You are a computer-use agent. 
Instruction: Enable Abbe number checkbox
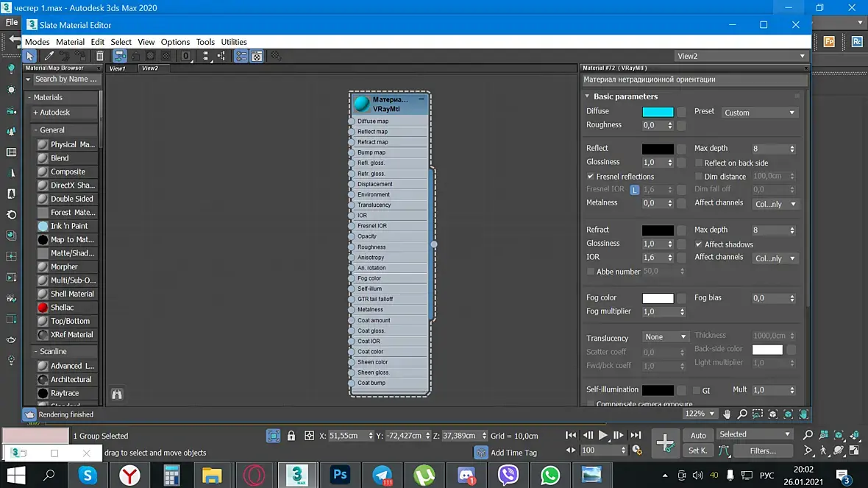click(591, 272)
